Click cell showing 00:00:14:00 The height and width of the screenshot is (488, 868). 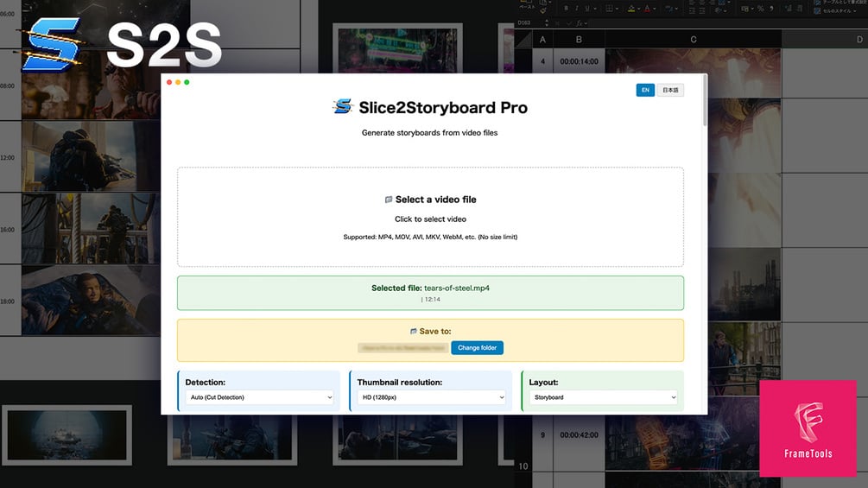pyautogui.click(x=579, y=61)
